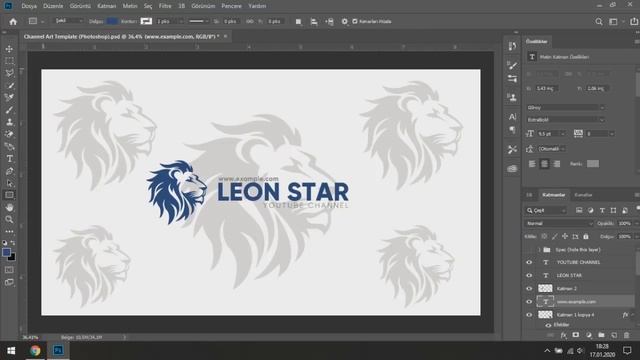Open the Katman menu
640x360 pixels.
point(107,6)
